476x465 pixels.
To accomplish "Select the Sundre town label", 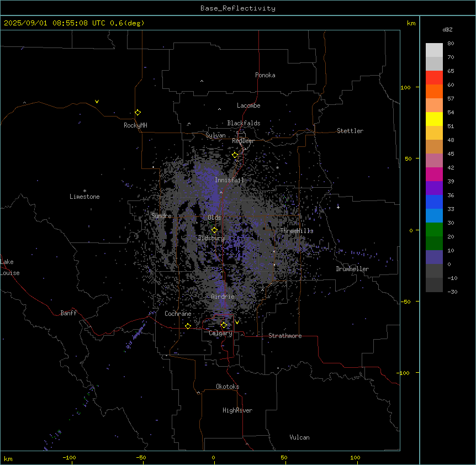I will (161, 216).
